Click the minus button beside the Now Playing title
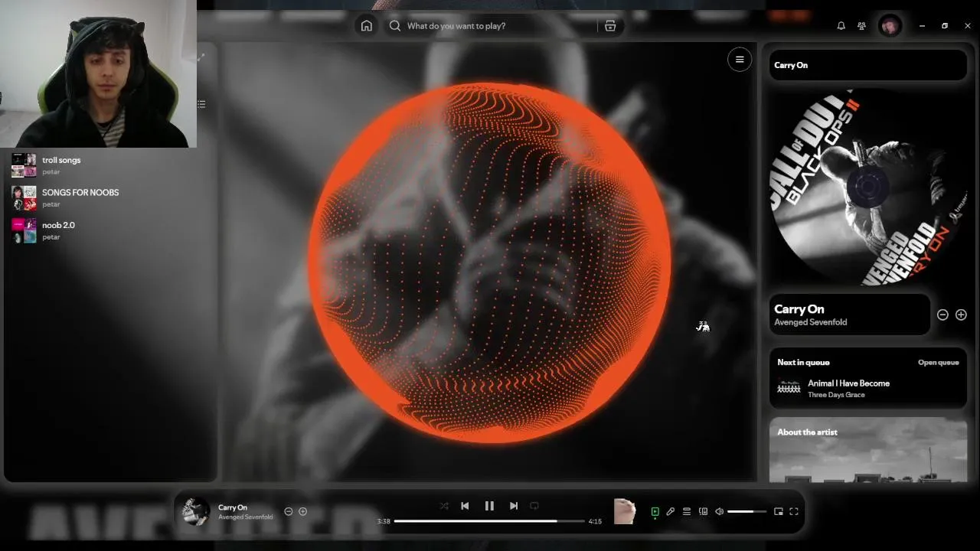 (x=942, y=315)
